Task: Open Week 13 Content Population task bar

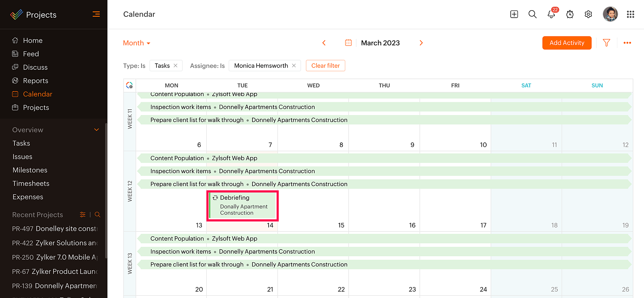Action: tap(384, 239)
